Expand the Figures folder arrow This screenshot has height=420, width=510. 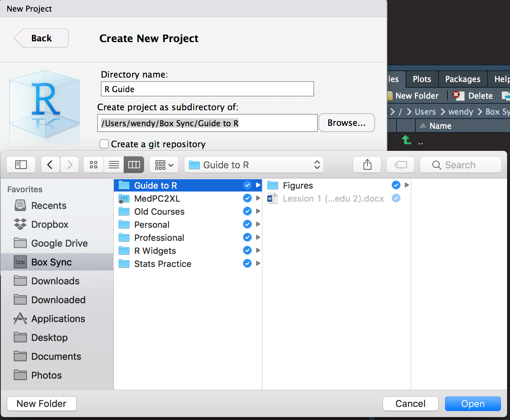click(407, 185)
